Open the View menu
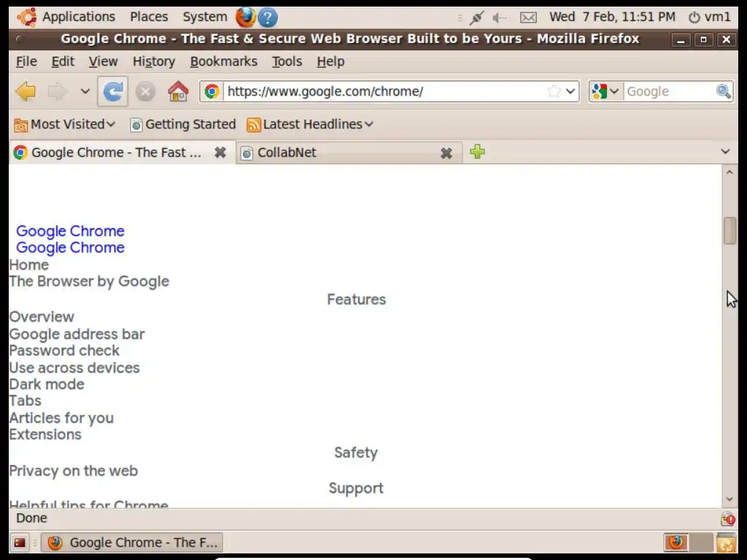 [103, 61]
